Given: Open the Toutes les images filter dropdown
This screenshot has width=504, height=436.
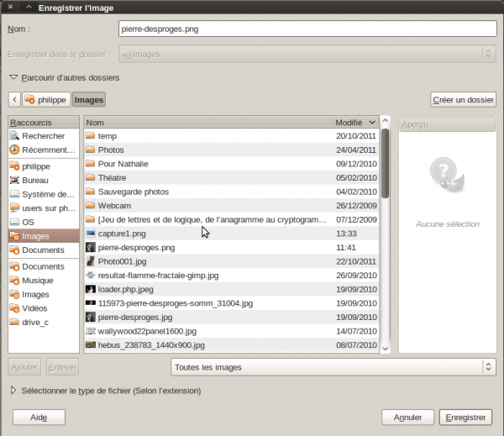Looking at the screenshot, I should click(333, 367).
